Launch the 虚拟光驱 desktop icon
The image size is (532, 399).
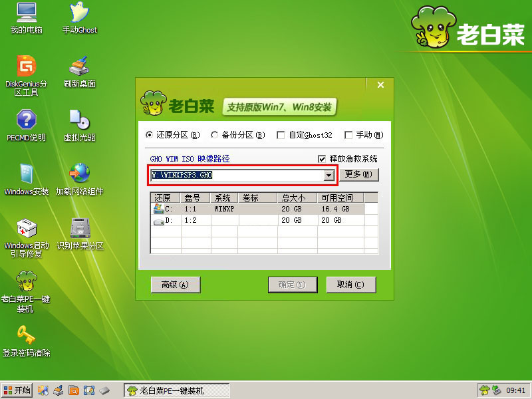pyautogui.click(x=80, y=125)
